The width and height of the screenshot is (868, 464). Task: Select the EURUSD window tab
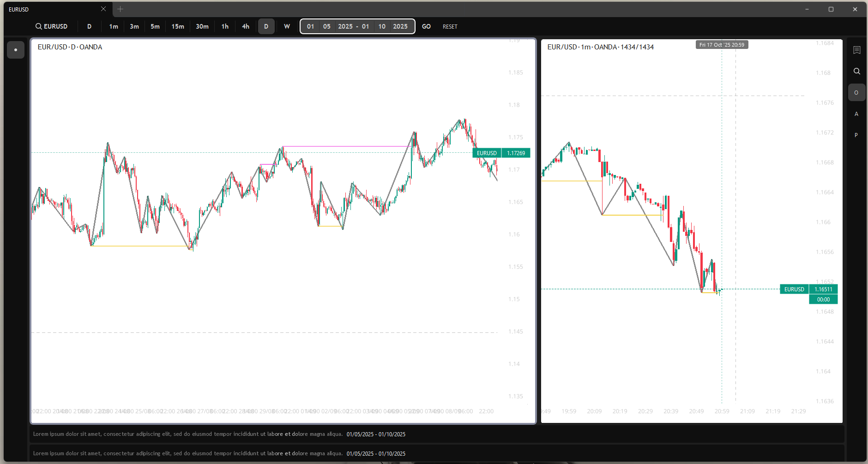click(51, 9)
